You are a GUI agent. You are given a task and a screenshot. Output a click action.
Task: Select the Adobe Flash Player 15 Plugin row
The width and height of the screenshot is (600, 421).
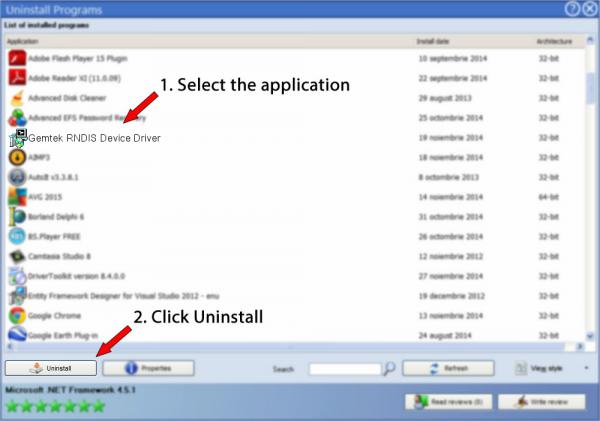tap(295, 59)
